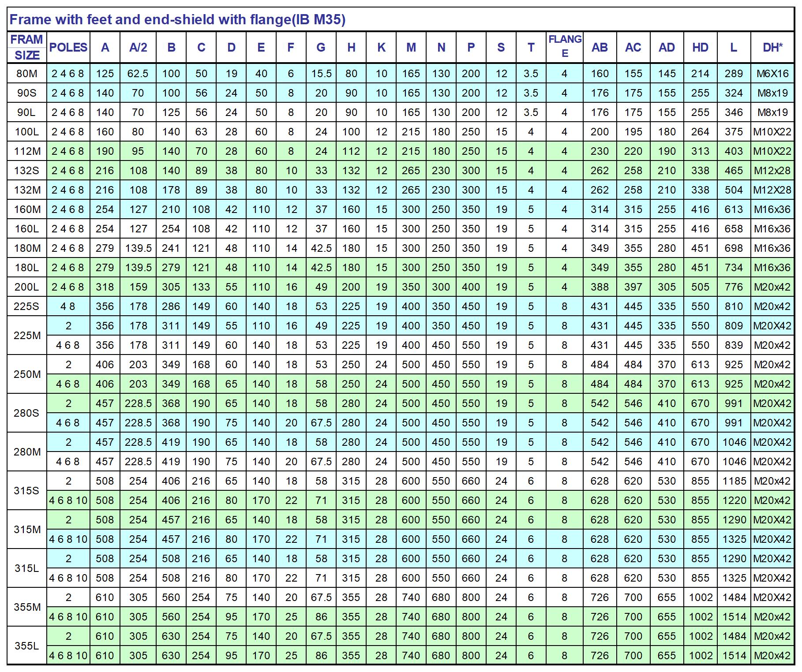
Task: Click the 504 length value for 132M
Action: pyautogui.click(x=734, y=190)
